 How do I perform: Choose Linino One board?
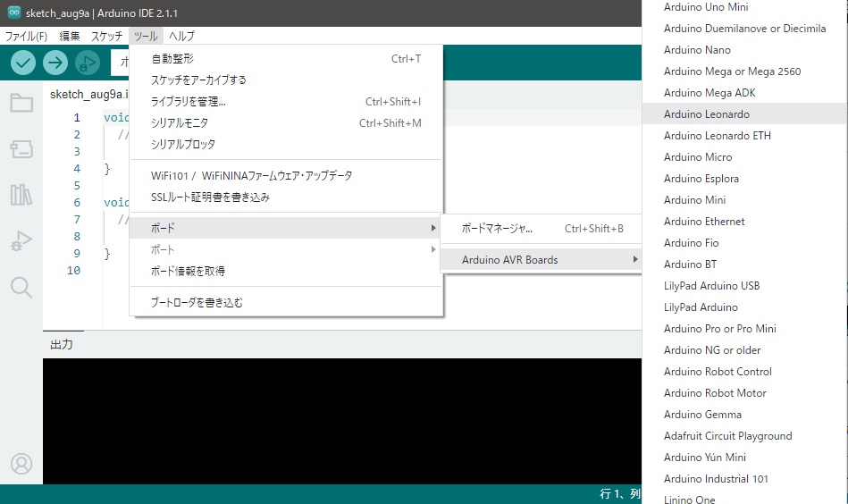tap(744, 498)
